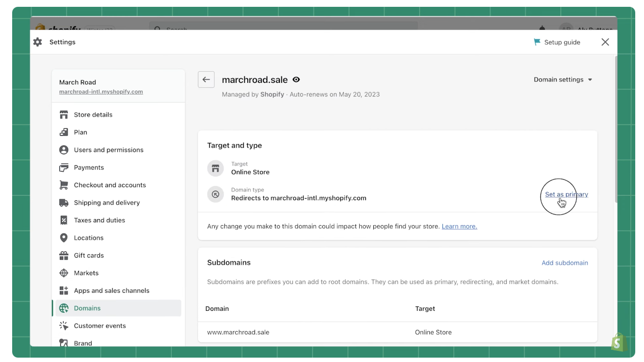Image resolution: width=644 pixels, height=362 pixels.
Task: Open Apps and sales channels settings
Action: coord(111,290)
